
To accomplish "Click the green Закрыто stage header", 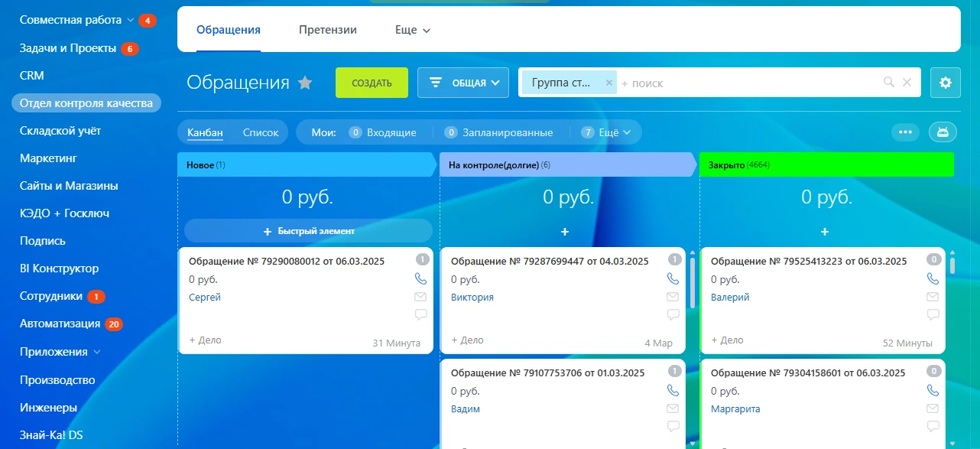I will coord(826,164).
